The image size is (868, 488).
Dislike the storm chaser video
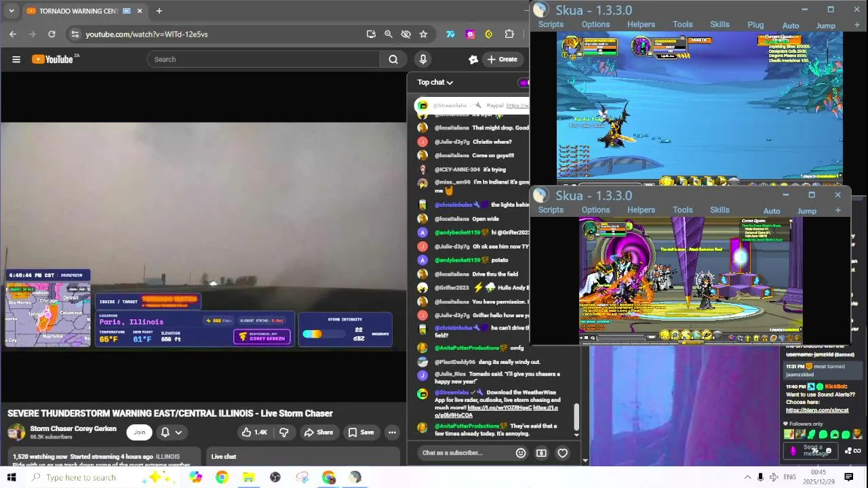tap(284, 432)
